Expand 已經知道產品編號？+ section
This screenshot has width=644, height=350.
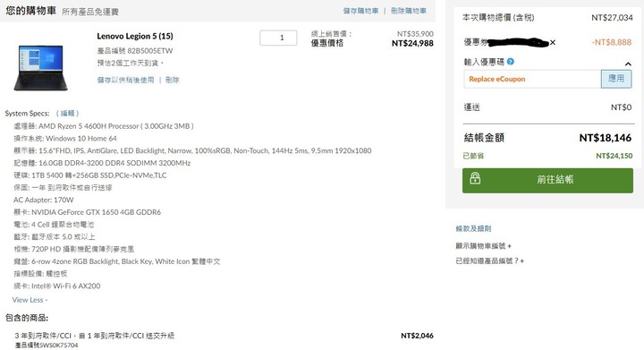tap(489, 260)
